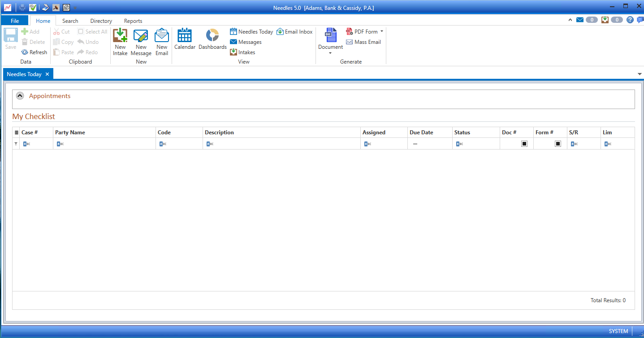Viewport: 644px width, 338px height.
Task: Switch to the Search ribbon tab
Action: [x=70, y=21]
